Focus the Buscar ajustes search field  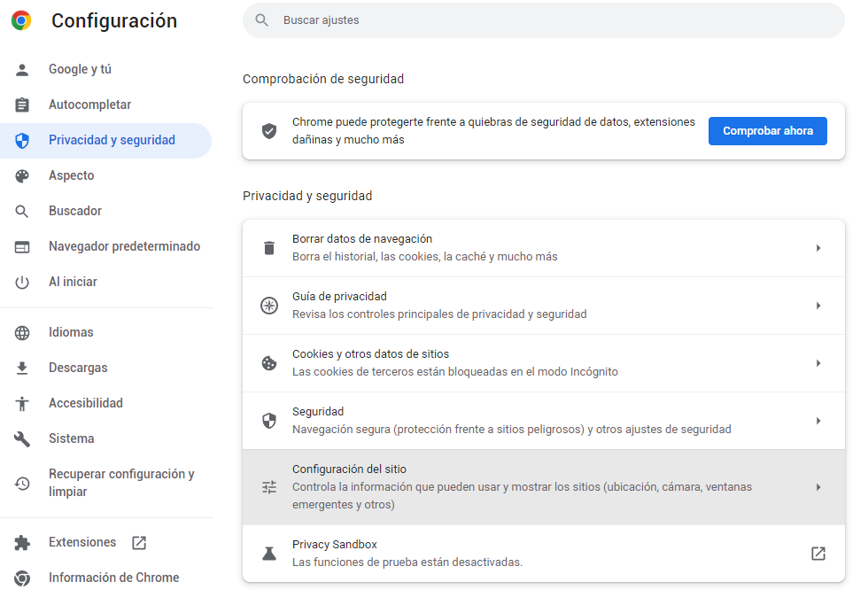pos(544,20)
